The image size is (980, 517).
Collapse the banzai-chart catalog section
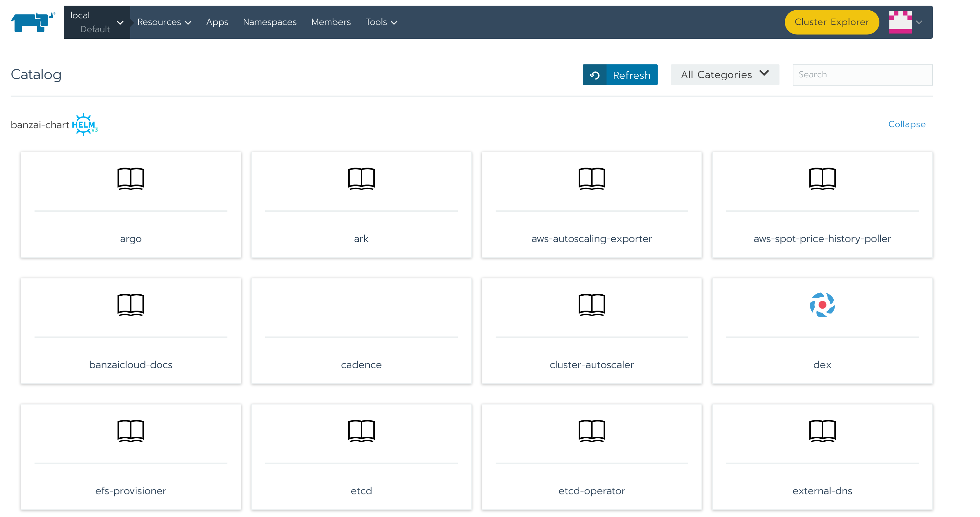[x=906, y=124]
